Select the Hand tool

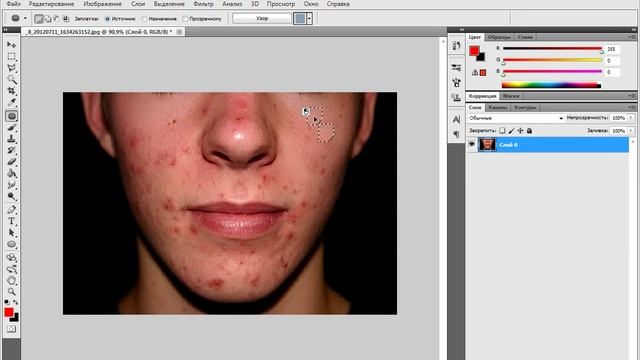tap(11, 280)
